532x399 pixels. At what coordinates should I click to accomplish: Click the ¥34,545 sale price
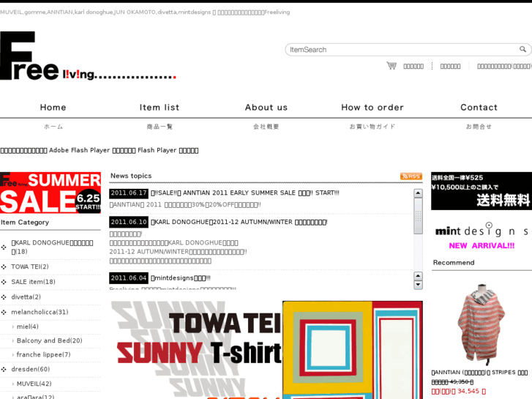tap(459, 391)
